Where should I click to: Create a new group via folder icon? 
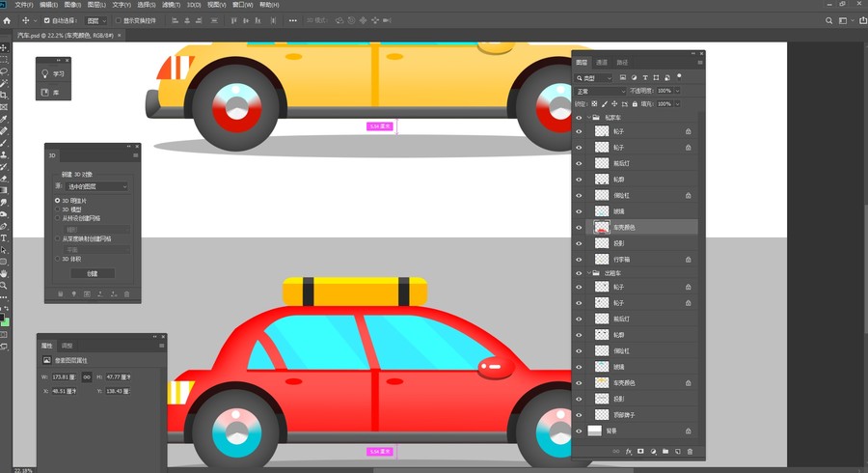[x=665, y=452]
